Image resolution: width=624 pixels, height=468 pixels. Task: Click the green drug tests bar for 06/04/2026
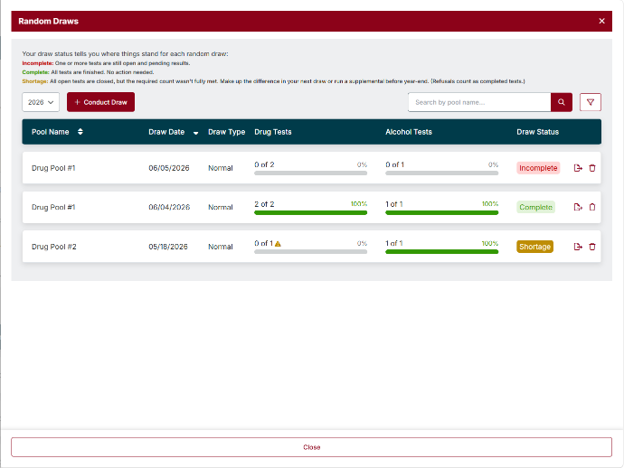pyautogui.click(x=310, y=213)
